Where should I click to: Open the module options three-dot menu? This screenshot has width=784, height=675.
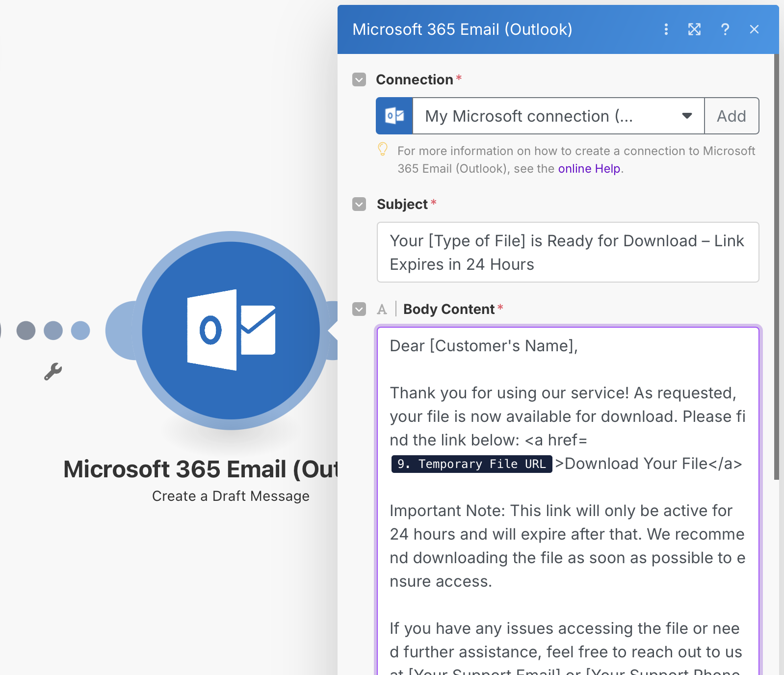point(666,29)
